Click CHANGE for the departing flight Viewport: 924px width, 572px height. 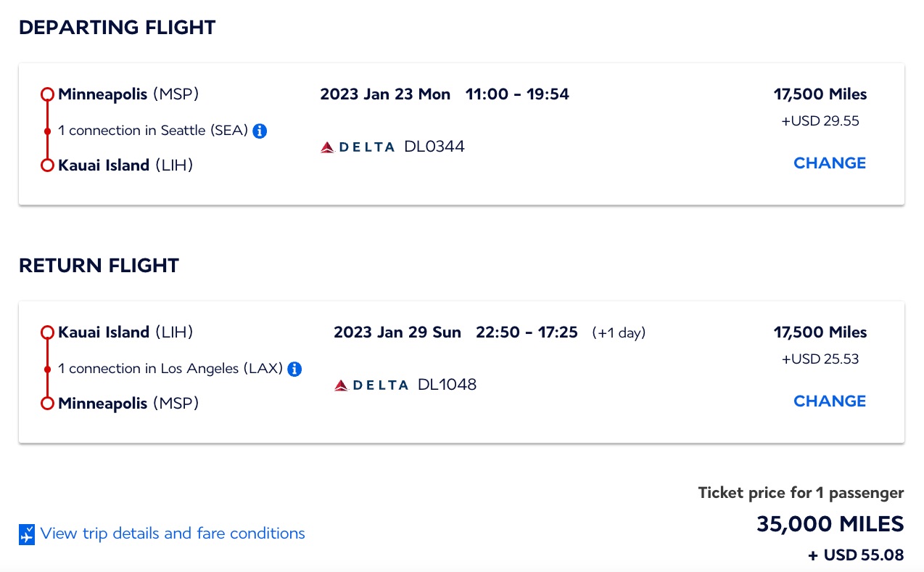(830, 163)
